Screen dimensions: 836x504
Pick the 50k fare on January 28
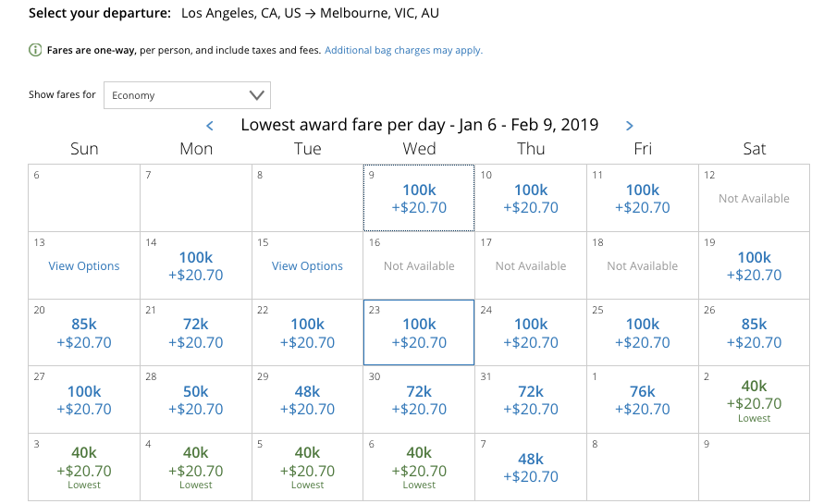coord(196,400)
